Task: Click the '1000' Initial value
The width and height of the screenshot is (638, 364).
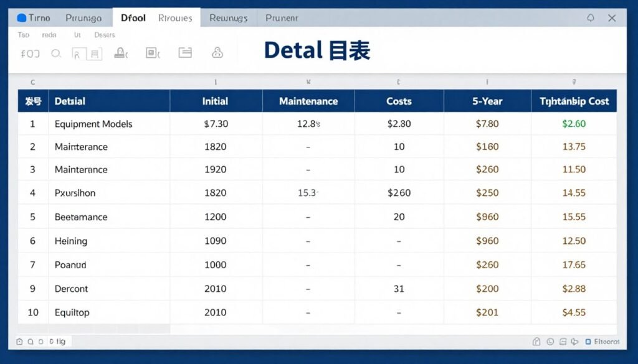Action: 215,265
